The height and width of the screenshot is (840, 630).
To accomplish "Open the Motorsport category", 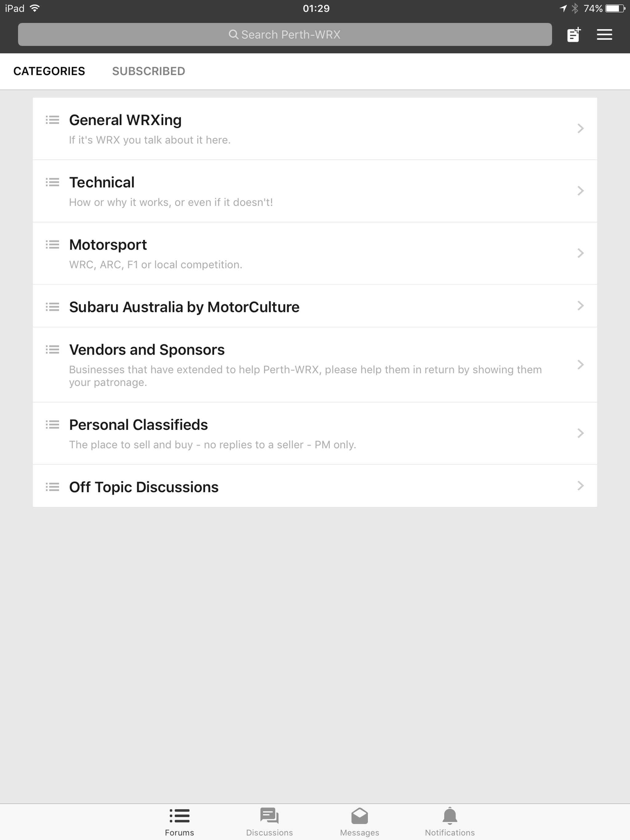I will [315, 253].
